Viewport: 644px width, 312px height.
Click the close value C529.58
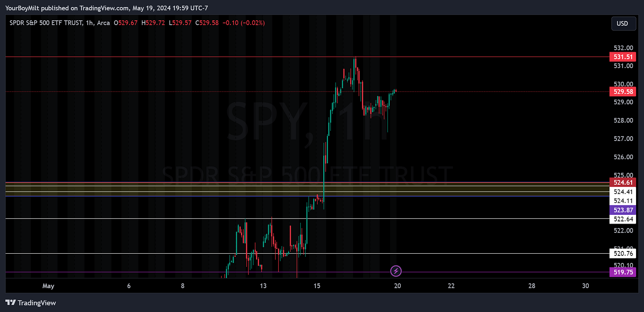coord(207,23)
